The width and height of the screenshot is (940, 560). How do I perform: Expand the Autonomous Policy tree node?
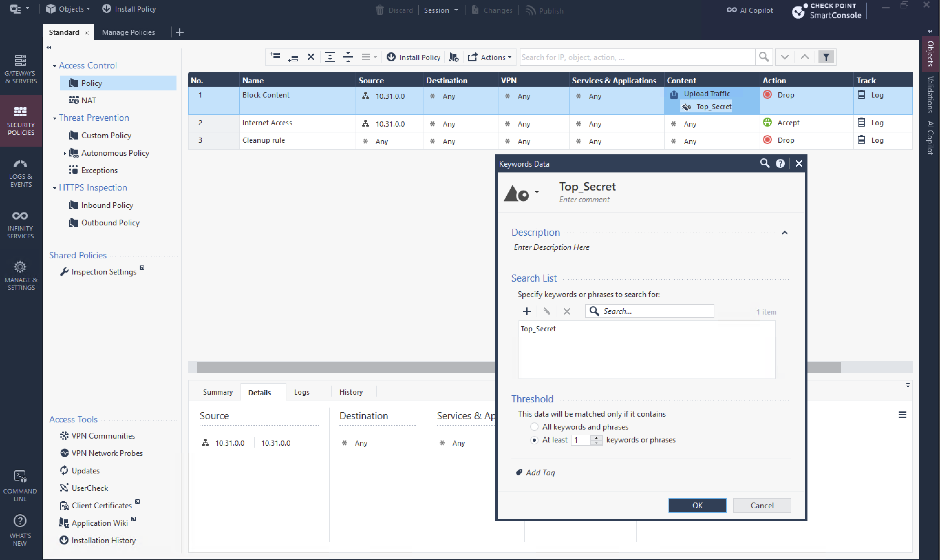coord(65,153)
